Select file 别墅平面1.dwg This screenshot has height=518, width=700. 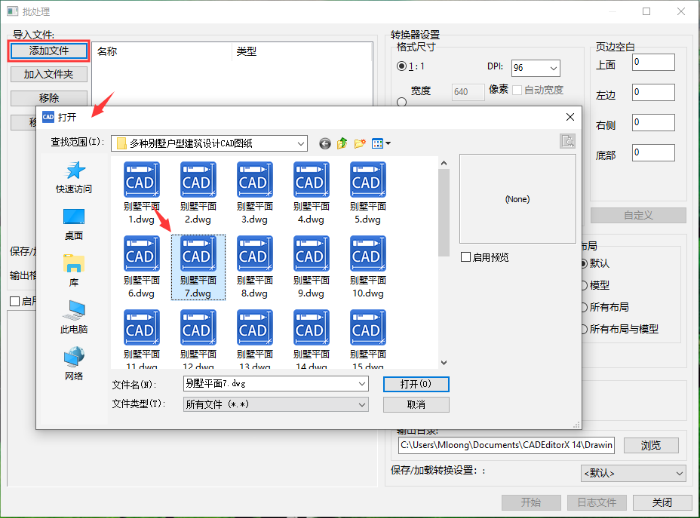(142, 193)
